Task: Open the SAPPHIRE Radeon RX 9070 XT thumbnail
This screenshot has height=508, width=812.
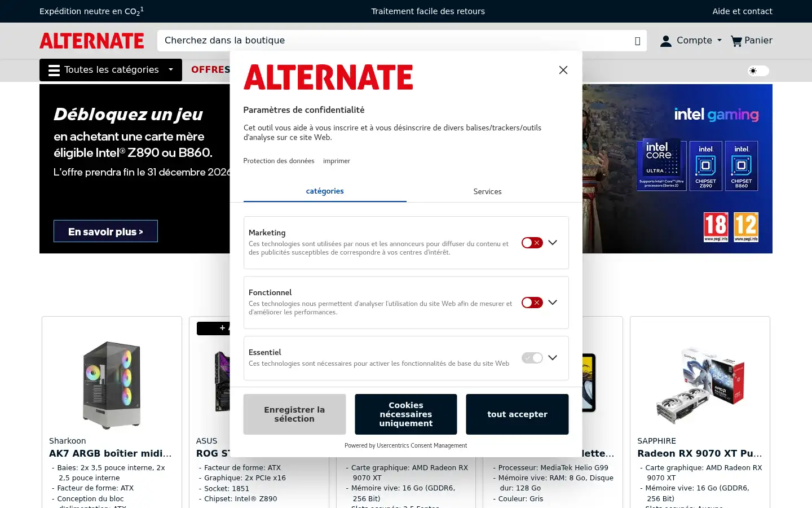Action: coord(700,385)
